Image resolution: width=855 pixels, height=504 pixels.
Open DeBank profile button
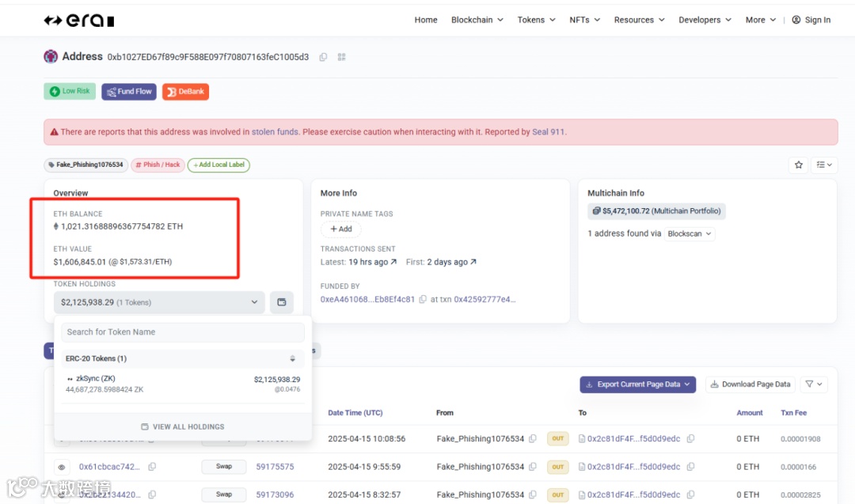185,92
